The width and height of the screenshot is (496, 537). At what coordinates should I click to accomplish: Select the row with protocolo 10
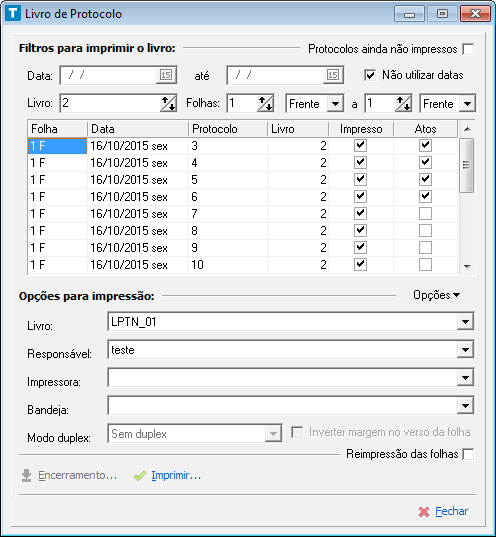click(x=243, y=265)
